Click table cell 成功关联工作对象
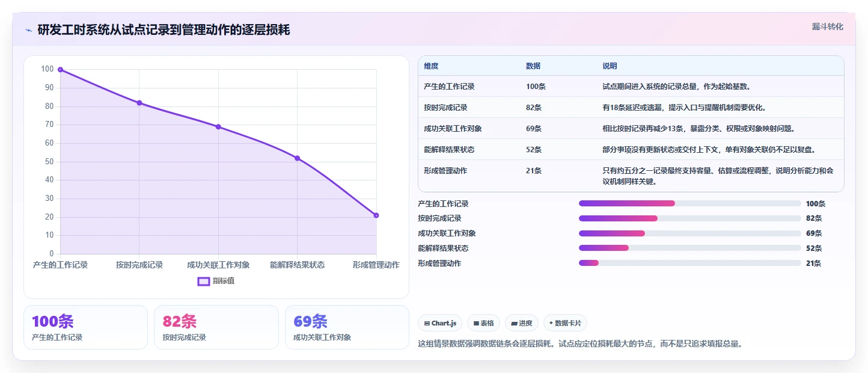The image size is (868, 373). pyautogui.click(x=453, y=129)
